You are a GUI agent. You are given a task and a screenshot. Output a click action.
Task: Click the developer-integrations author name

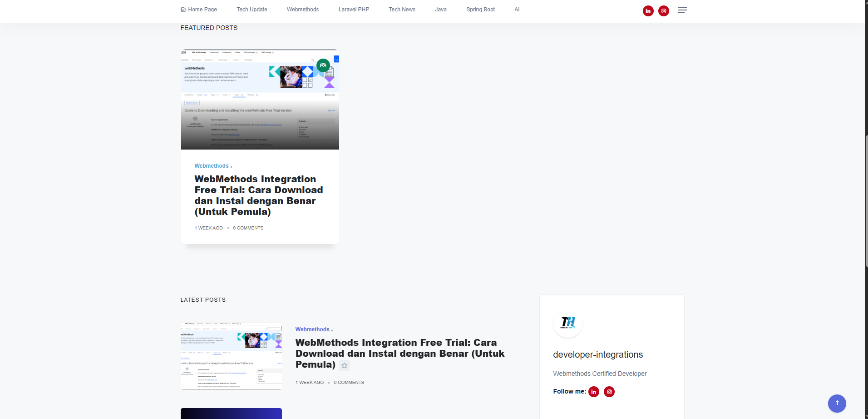[598, 354]
